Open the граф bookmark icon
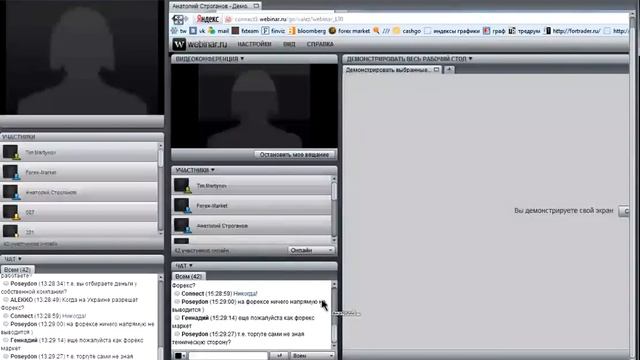 [x=486, y=31]
